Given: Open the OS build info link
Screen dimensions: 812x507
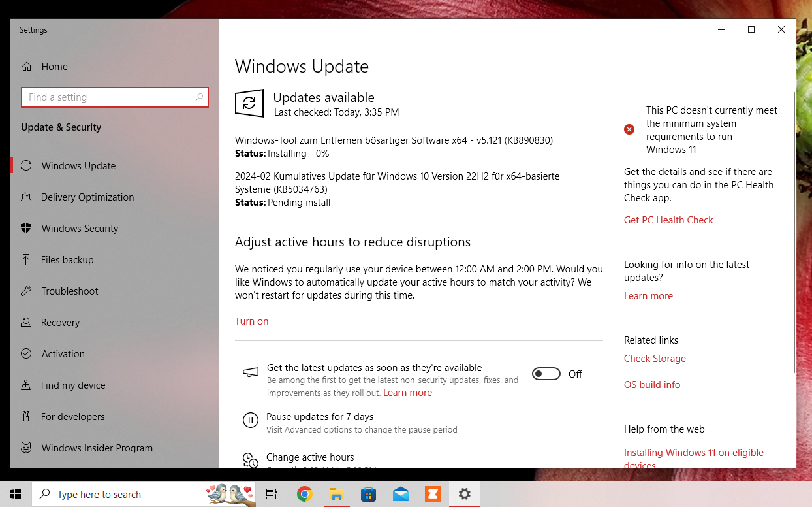Looking at the screenshot, I should pyautogui.click(x=652, y=385).
